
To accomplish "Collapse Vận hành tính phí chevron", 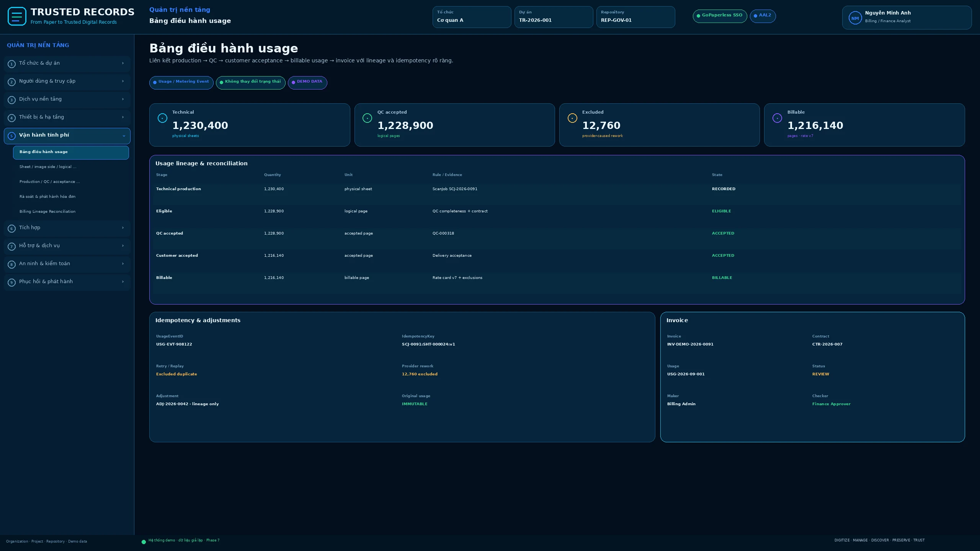I will 124,136.
